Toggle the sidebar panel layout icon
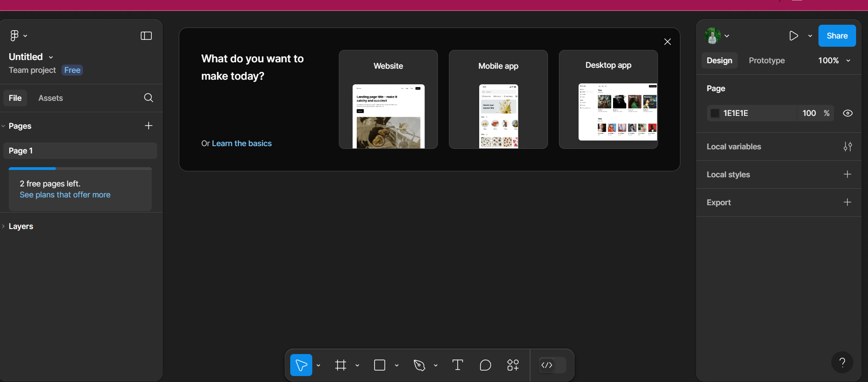Screen dimensions: 868x382 coord(146,36)
